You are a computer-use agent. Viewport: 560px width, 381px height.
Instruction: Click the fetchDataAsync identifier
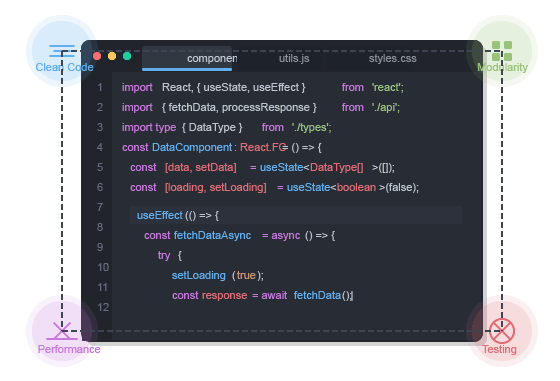(212, 235)
